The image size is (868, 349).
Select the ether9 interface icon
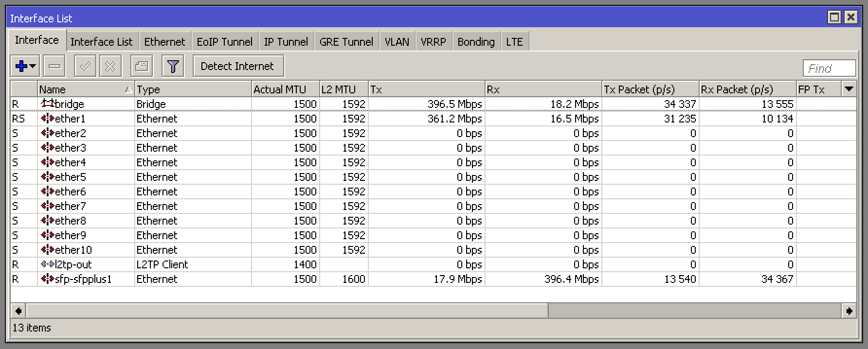tap(48, 235)
